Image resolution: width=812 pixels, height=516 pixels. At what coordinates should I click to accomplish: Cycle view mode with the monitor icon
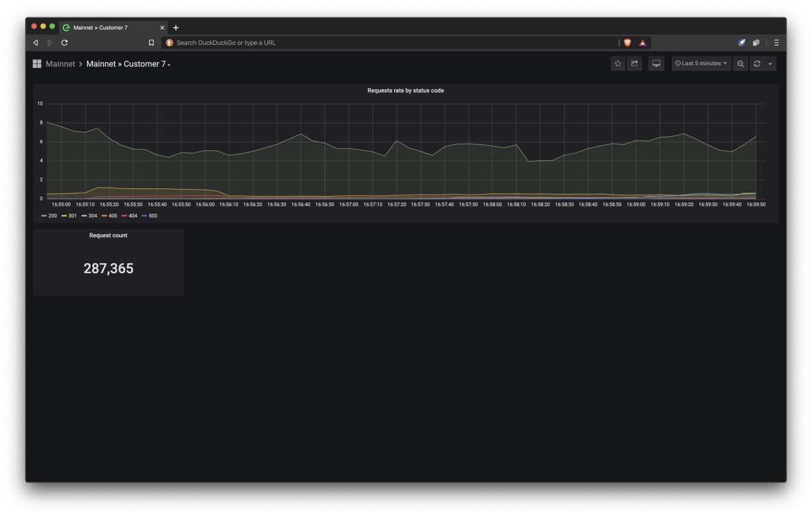657,63
